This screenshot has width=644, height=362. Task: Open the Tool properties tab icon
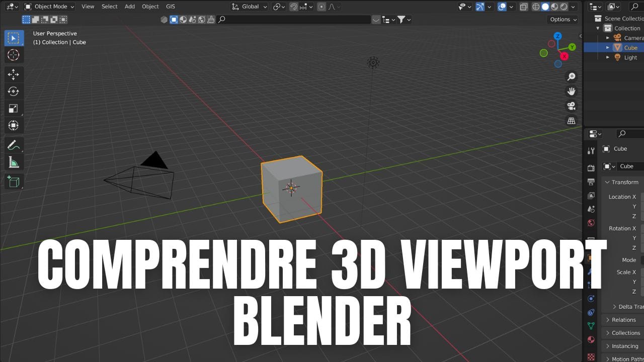click(591, 151)
